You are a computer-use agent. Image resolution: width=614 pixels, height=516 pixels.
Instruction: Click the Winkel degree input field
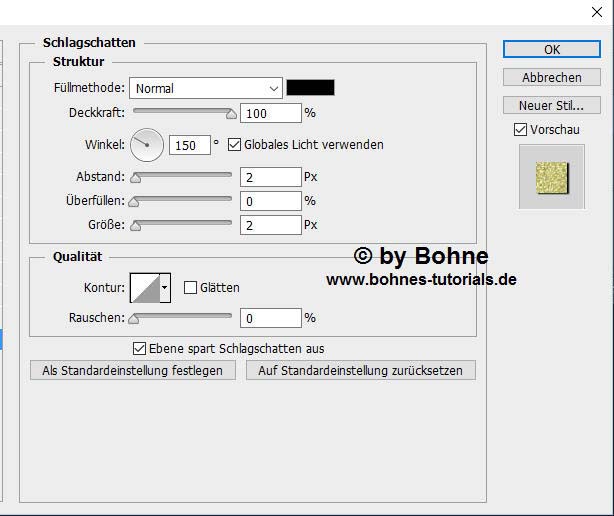[x=189, y=145]
